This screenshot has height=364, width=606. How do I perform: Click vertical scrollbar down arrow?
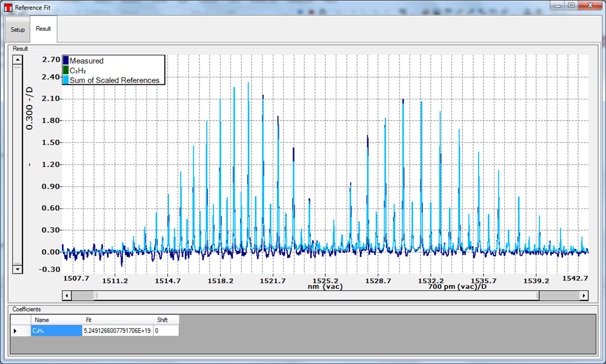[x=18, y=269]
